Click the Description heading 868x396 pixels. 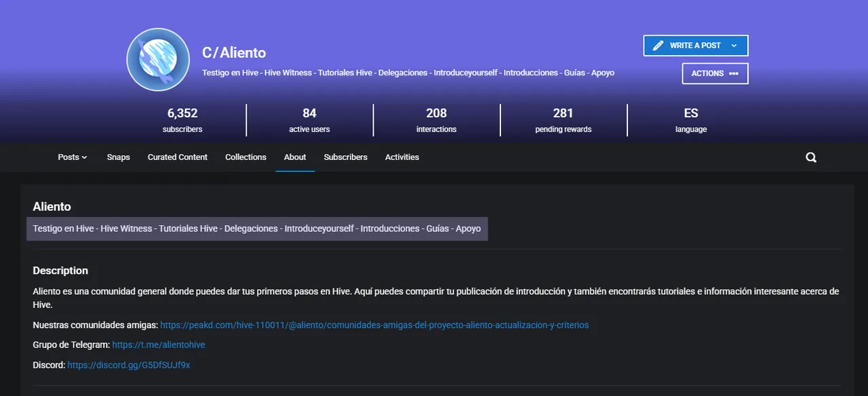(x=60, y=271)
